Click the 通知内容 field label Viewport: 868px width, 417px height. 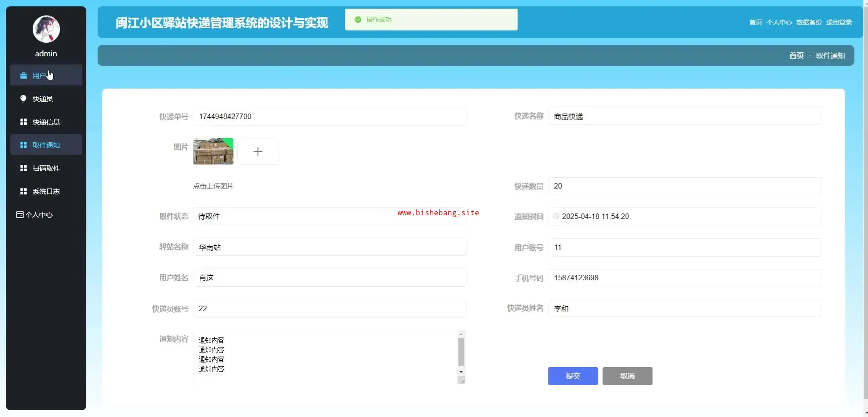coord(173,339)
